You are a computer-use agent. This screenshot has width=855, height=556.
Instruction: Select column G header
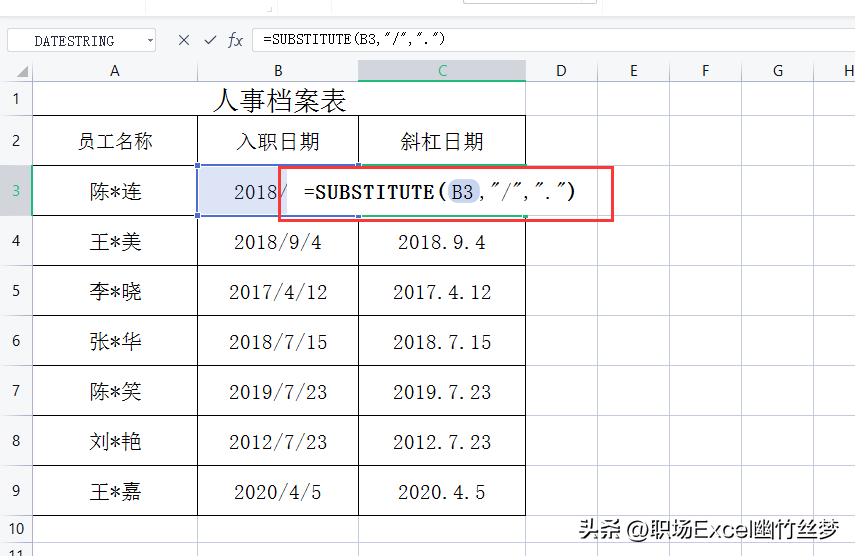tap(778, 71)
